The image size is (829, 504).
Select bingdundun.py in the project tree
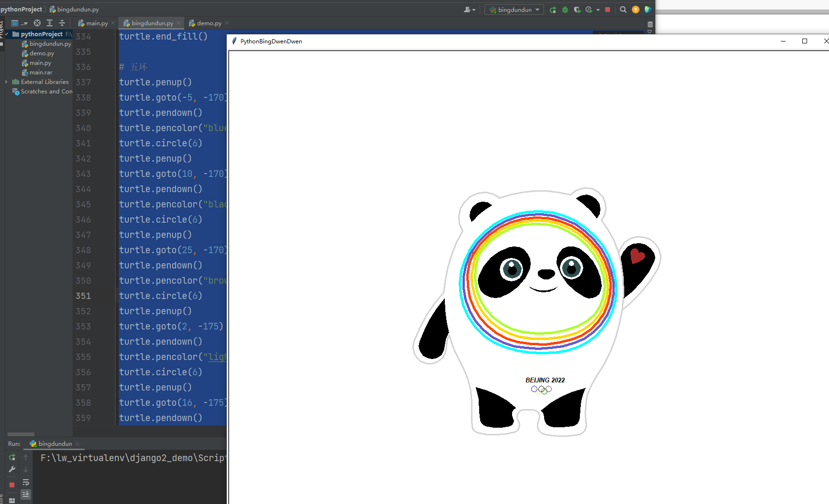click(46, 44)
